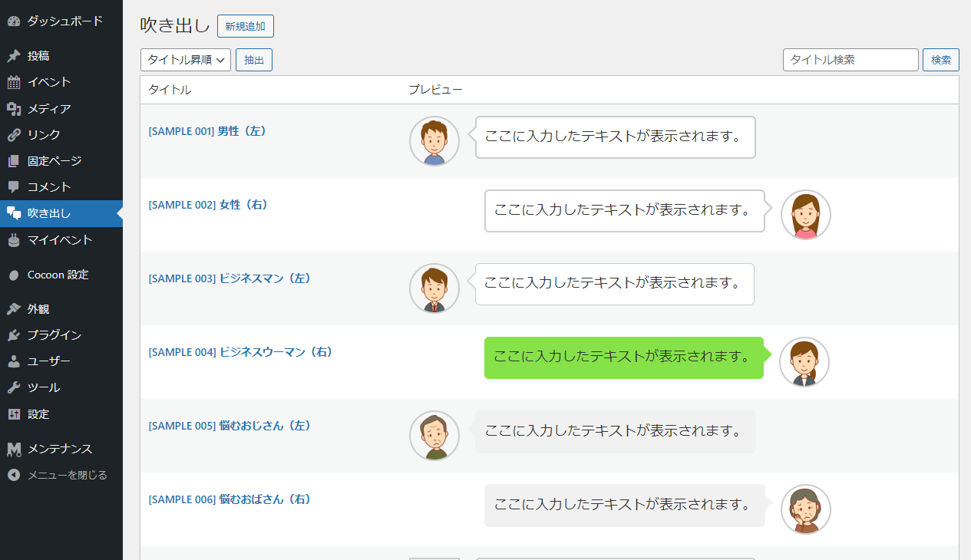The width and height of the screenshot is (971, 560).
Task: Click the plugin plug icon for プラグイン
Action: pyautogui.click(x=14, y=335)
